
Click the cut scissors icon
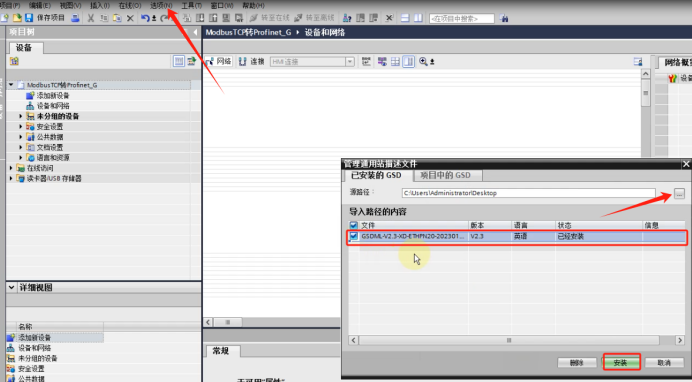click(91, 18)
